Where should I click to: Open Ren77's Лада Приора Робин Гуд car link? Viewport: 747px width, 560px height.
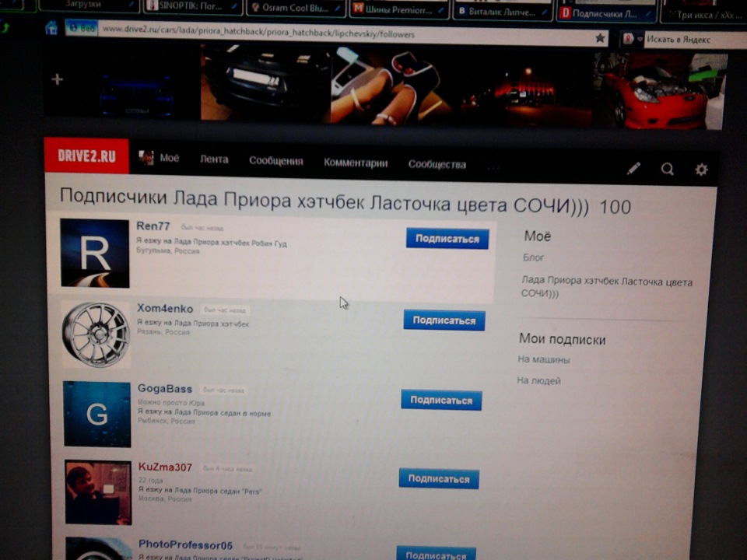pyautogui.click(x=230, y=243)
